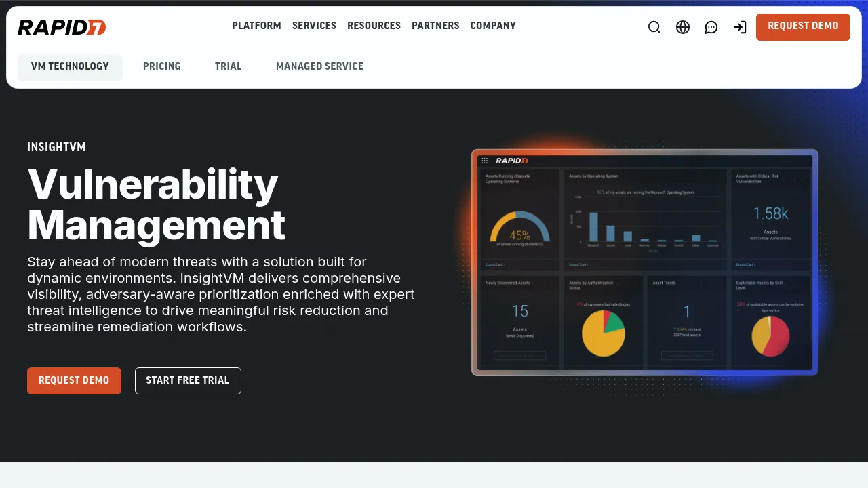Click the header Request Demo button

(x=803, y=27)
